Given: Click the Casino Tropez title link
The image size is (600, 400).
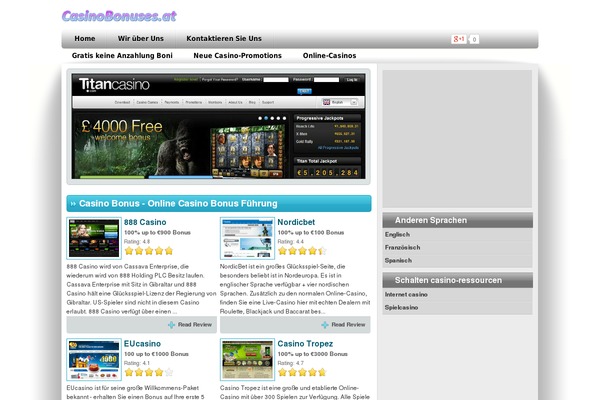Looking at the screenshot, I should (x=305, y=344).
